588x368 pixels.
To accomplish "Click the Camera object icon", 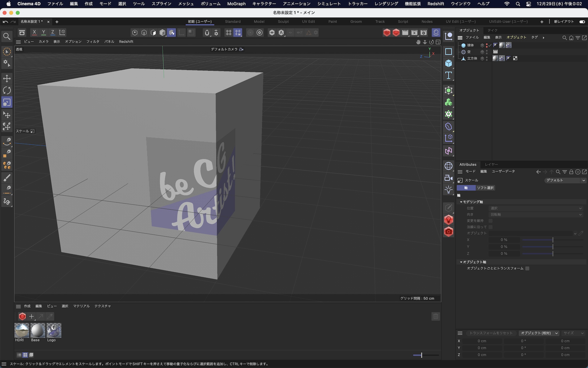I will 448,178.
